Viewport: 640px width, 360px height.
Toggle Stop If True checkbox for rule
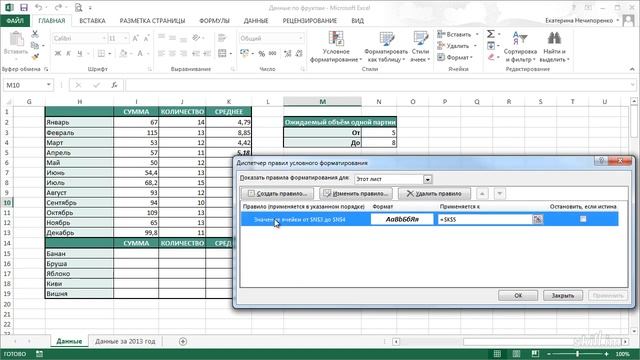coord(583,219)
